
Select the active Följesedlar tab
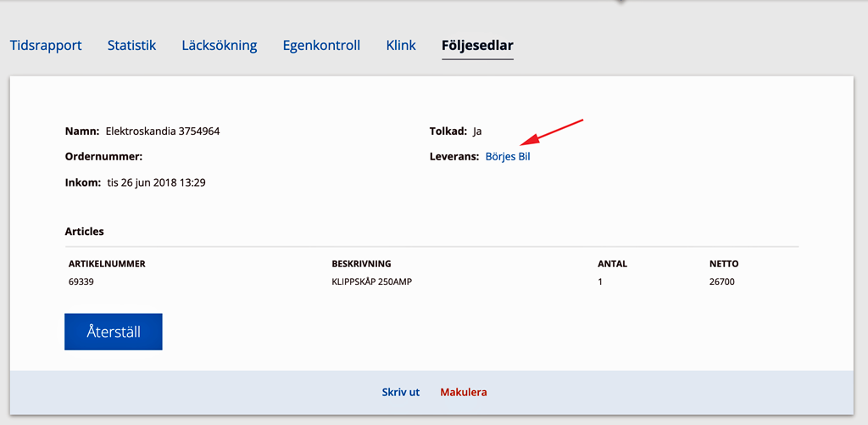[x=478, y=46]
